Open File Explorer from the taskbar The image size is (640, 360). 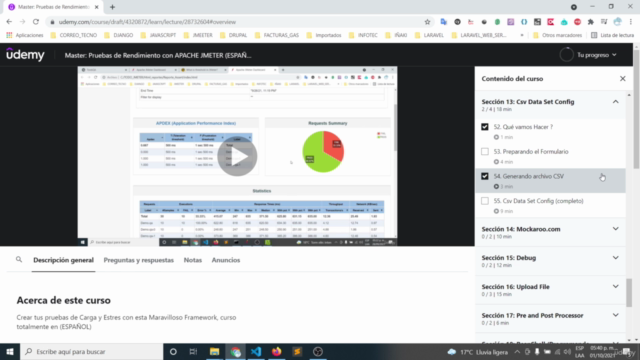214,351
